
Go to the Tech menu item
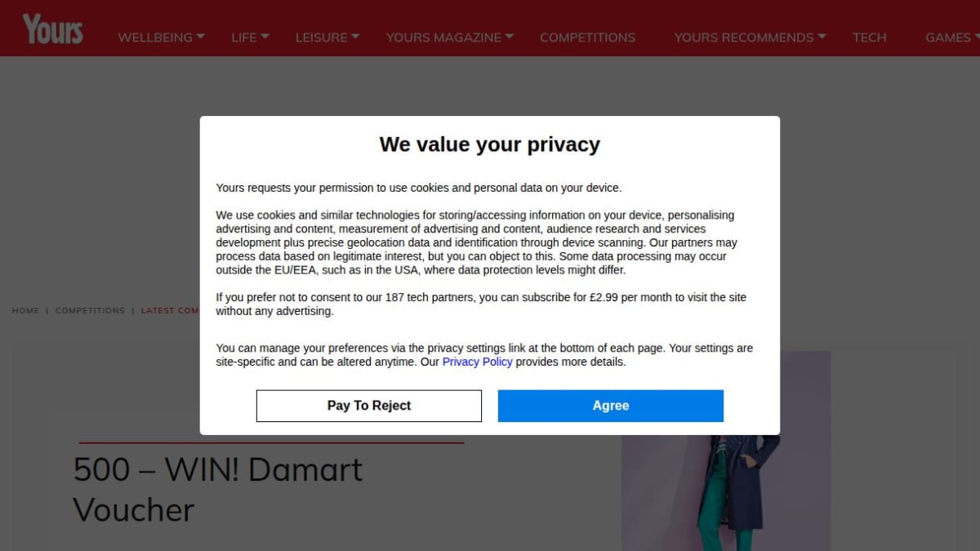869,38
